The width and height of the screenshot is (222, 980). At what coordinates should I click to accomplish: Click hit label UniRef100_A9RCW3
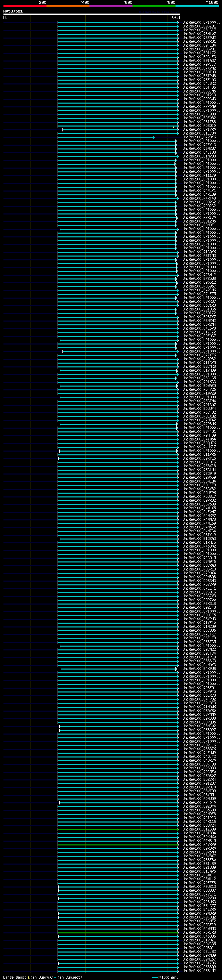(199, 99)
